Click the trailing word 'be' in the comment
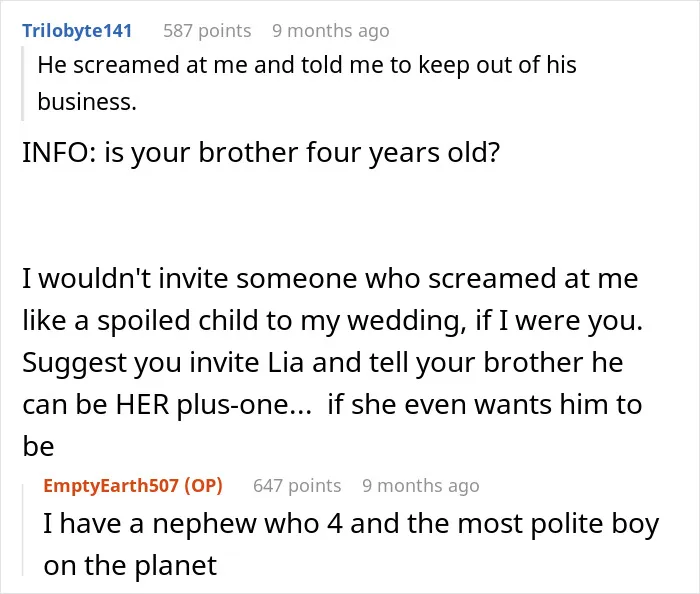 pyautogui.click(x=38, y=446)
